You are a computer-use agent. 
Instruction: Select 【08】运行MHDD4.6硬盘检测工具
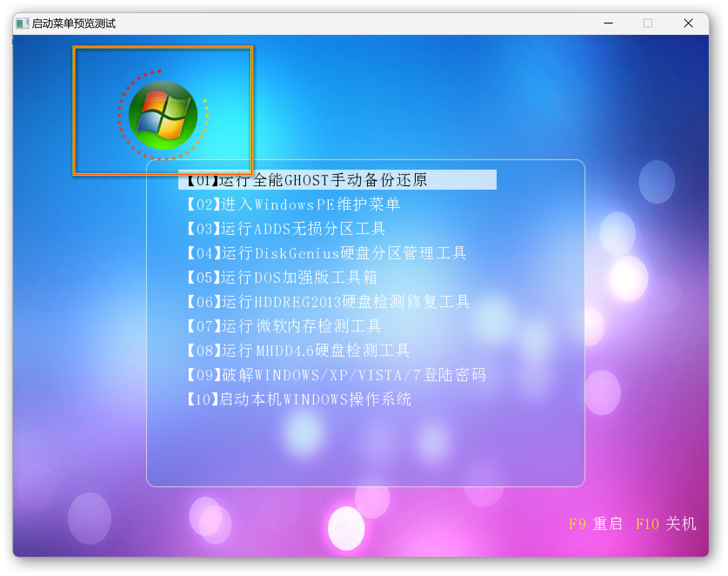click(x=298, y=350)
